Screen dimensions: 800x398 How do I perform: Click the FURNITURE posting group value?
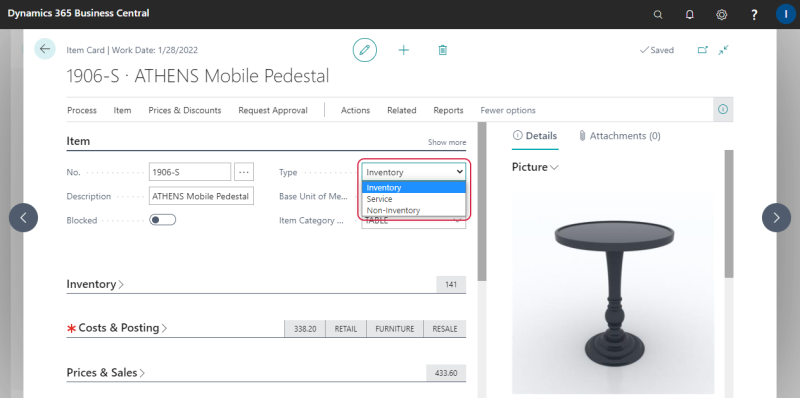click(395, 329)
